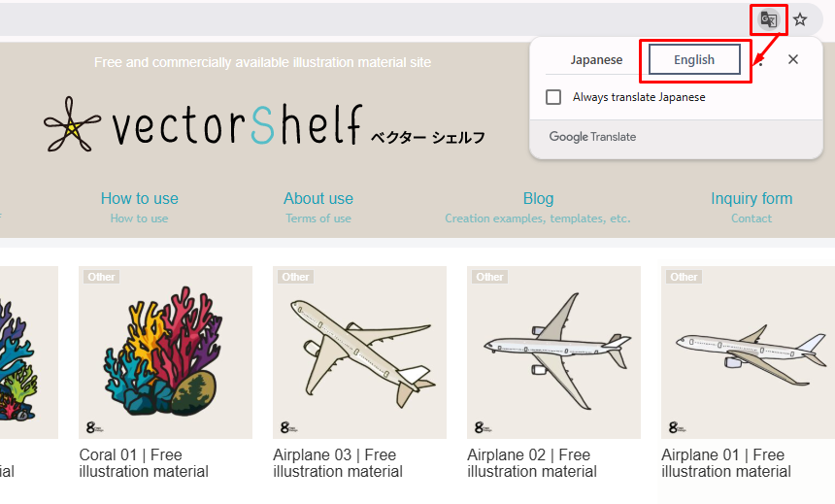Open the How to use menu
Image resolution: width=835 pixels, height=504 pixels.
pos(140,199)
